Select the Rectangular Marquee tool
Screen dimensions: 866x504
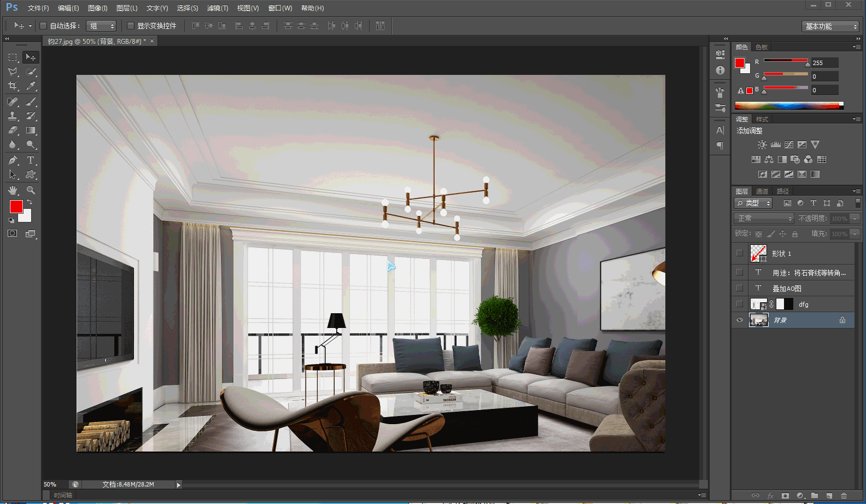[x=13, y=57]
